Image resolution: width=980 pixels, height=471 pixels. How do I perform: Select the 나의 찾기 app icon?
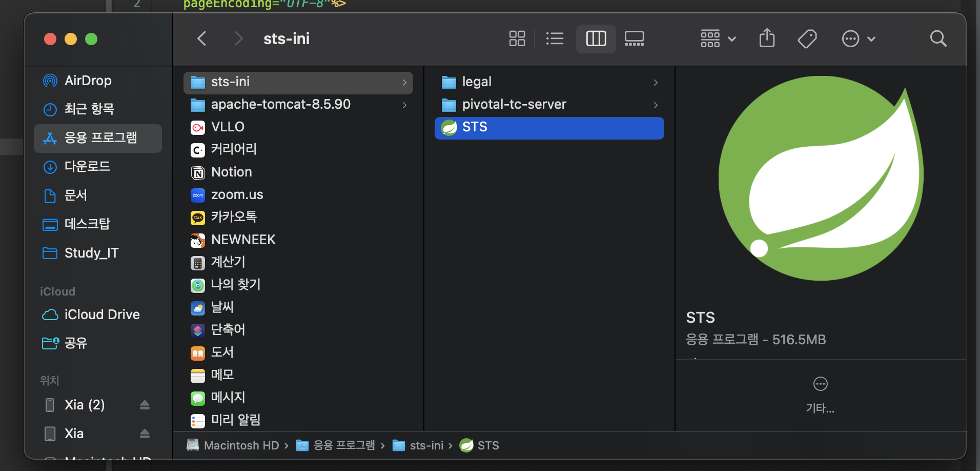[x=198, y=285]
